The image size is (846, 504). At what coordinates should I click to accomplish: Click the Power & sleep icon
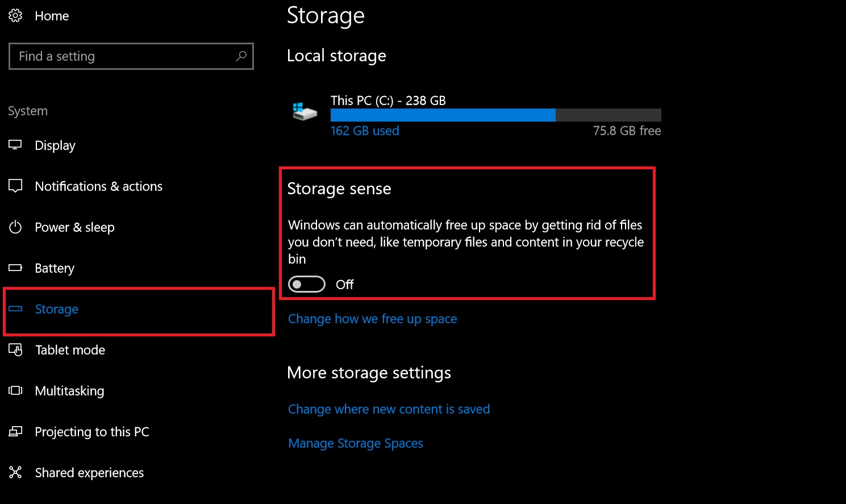click(x=15, y=227)
